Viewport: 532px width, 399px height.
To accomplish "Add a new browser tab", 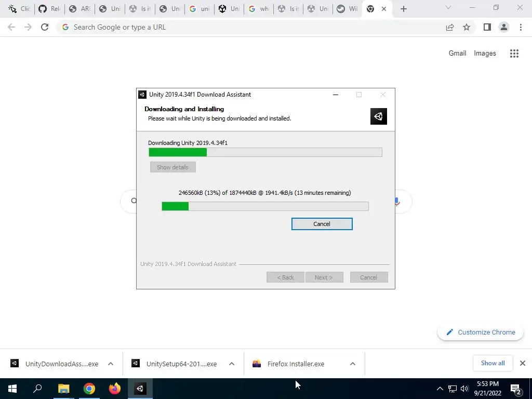I will [403, 9].
